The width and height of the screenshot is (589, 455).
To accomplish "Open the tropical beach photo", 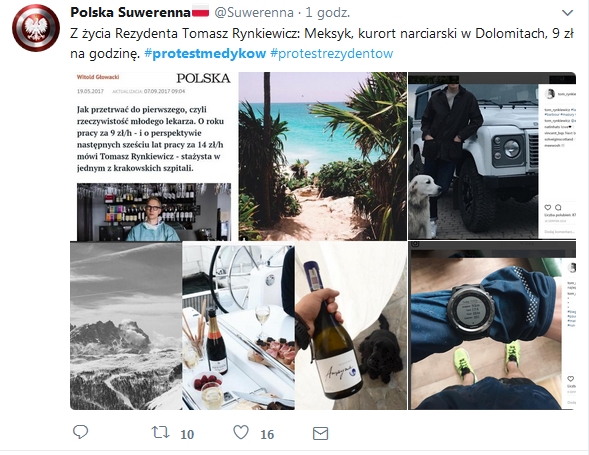I will tap(323, 156).
